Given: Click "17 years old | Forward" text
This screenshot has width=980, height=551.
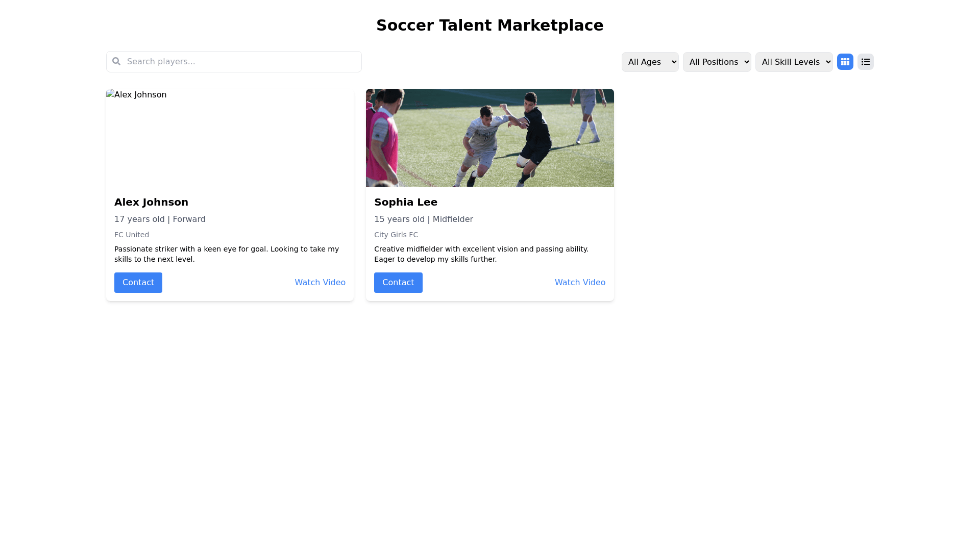Looking at the screenshot, I should click(160, 219).
